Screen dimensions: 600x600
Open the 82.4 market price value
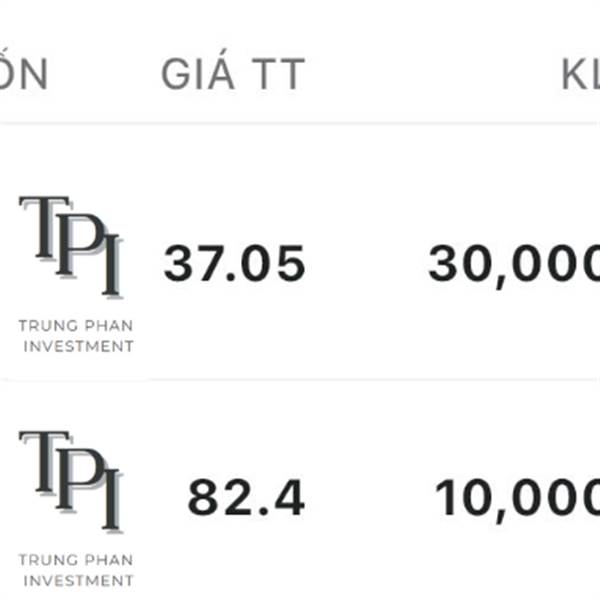[x=246, y=498]
